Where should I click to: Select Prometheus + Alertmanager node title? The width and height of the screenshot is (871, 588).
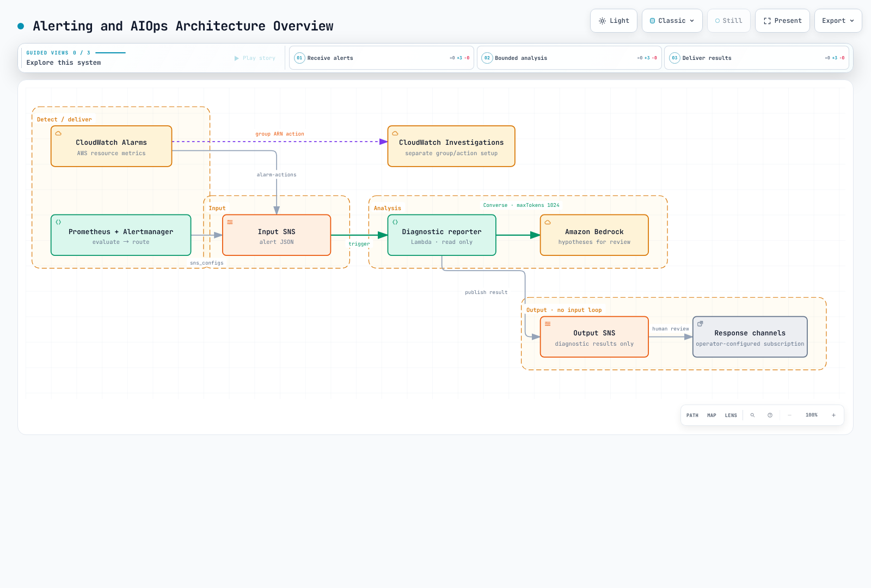point(121,232)
